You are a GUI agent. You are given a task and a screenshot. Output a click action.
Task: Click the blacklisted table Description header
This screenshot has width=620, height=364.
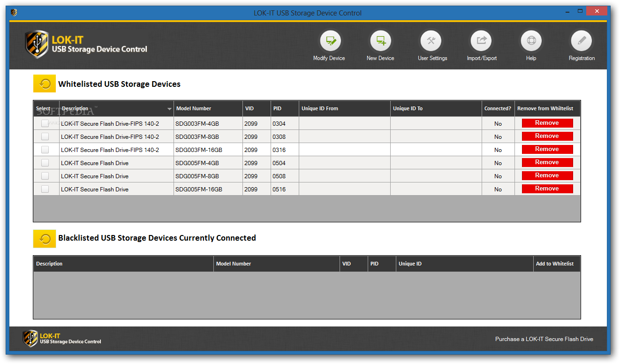(x=123, y=264)
